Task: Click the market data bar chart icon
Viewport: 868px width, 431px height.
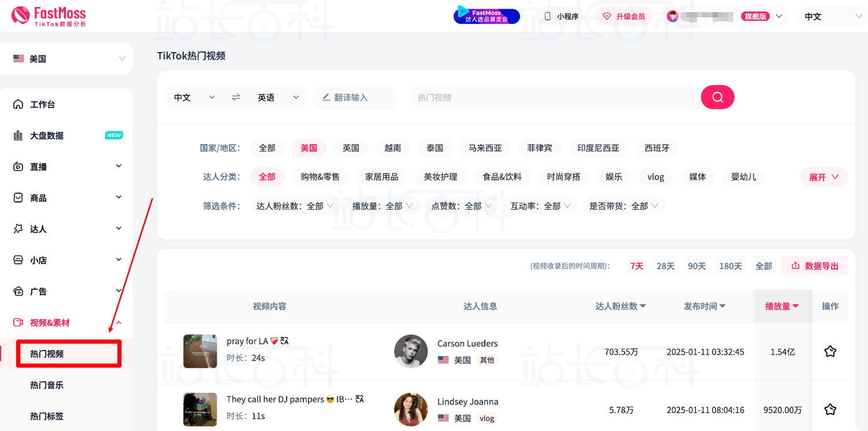Action: click(x=18, y=135)
